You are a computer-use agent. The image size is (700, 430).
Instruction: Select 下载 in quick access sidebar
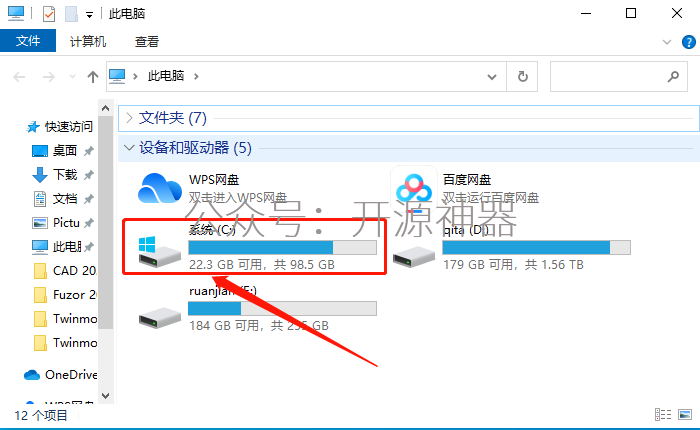(x=65, y=175)
